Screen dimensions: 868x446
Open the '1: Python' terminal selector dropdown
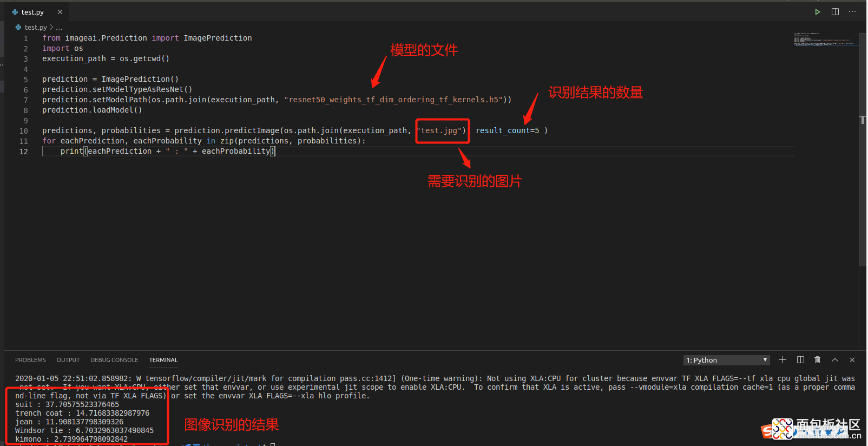pos(726,360)
